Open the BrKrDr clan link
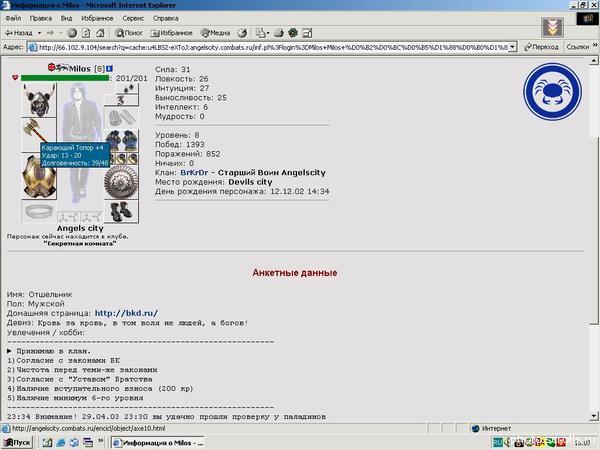Viewport: 600px width, 450px height. tap(194, 173)
